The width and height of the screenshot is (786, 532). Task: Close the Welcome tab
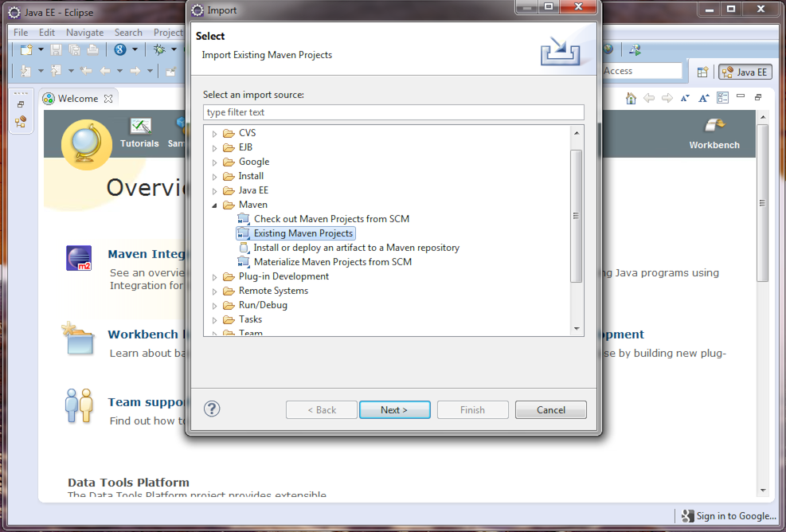pos(108,99)
